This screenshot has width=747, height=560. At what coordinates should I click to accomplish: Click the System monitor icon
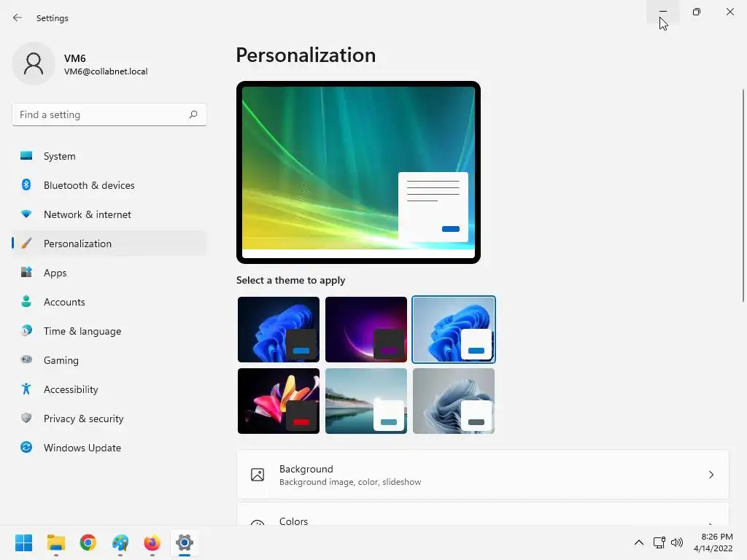coord(26,156)
